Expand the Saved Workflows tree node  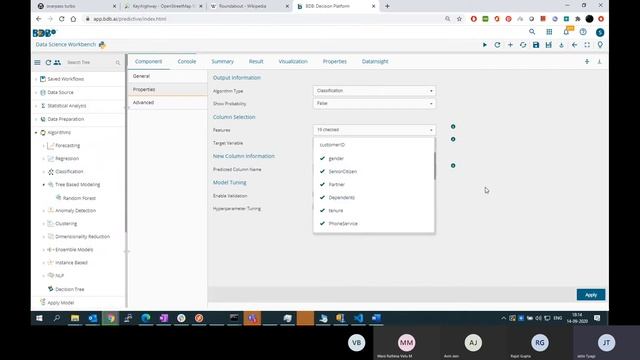point(36,79)
